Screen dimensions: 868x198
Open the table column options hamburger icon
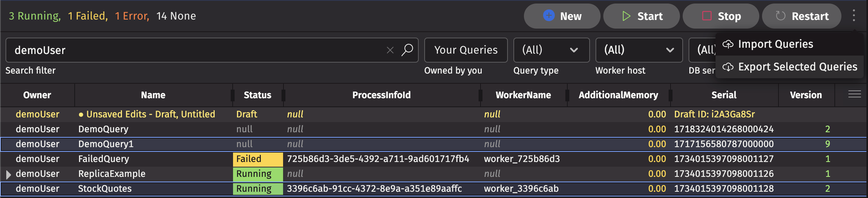[x=854, y=94]
